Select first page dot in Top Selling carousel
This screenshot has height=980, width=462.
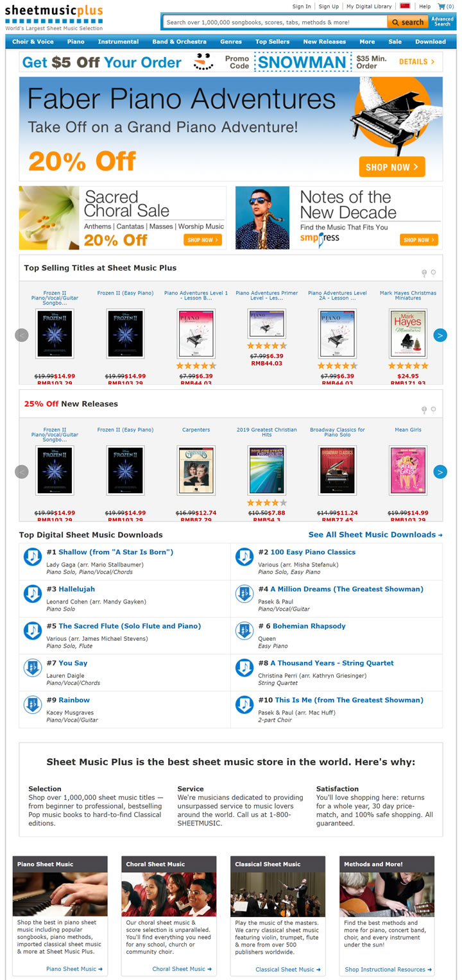pyautogui.click(x=424, y=273)
